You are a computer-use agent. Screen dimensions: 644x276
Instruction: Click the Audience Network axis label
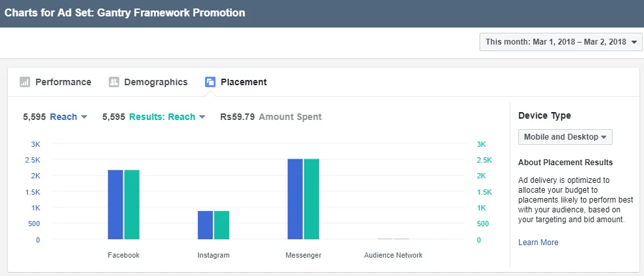point(393,255)
